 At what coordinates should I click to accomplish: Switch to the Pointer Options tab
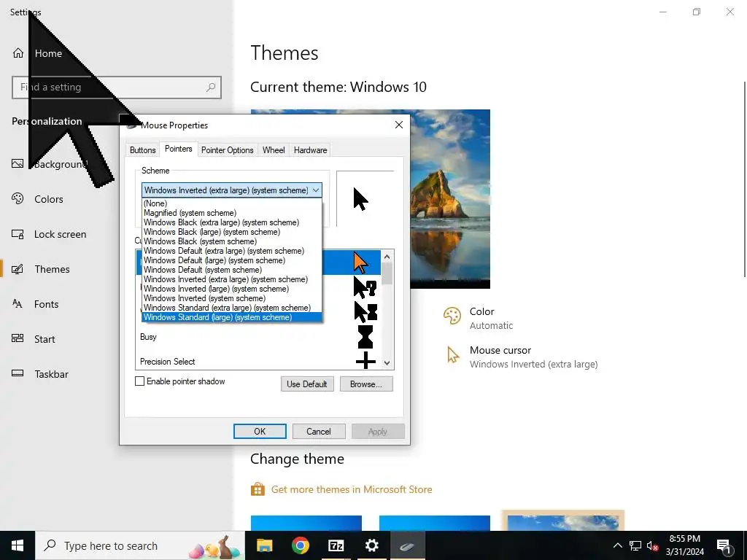pyautogui.click(x=228, y=150)
